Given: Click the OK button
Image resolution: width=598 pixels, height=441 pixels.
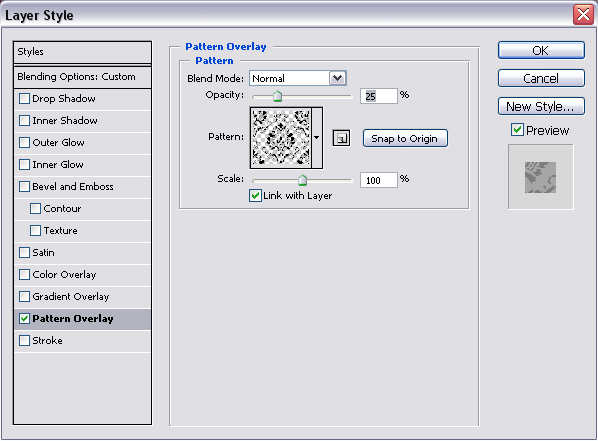Looking at the screenshot, I should point(541,50).
